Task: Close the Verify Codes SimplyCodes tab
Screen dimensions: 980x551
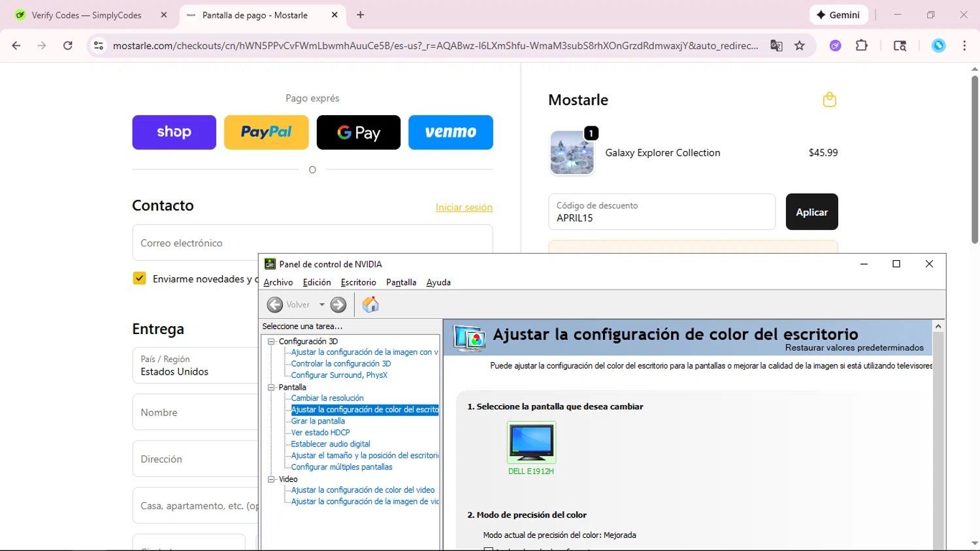Action: tap(164, 15)
